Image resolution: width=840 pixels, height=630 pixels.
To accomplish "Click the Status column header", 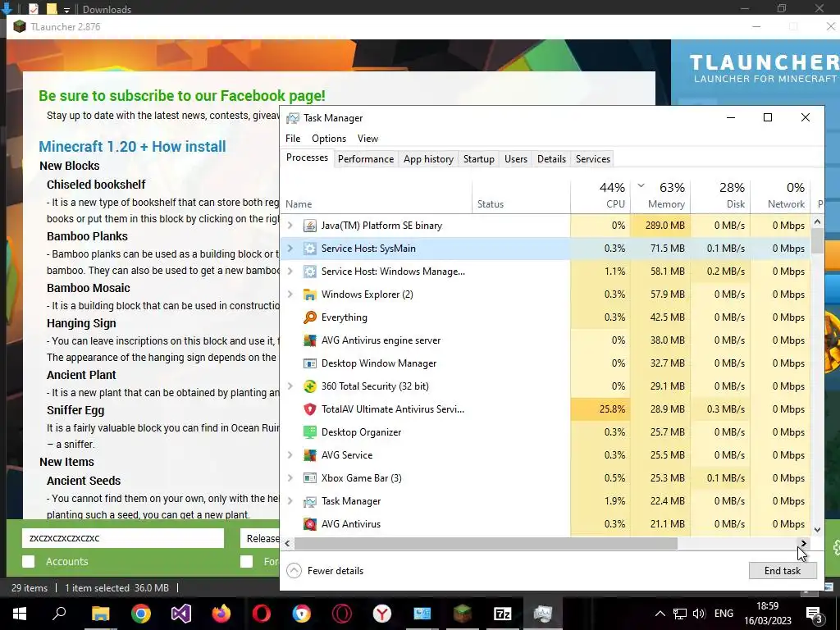I will click(x=521, y=197).
